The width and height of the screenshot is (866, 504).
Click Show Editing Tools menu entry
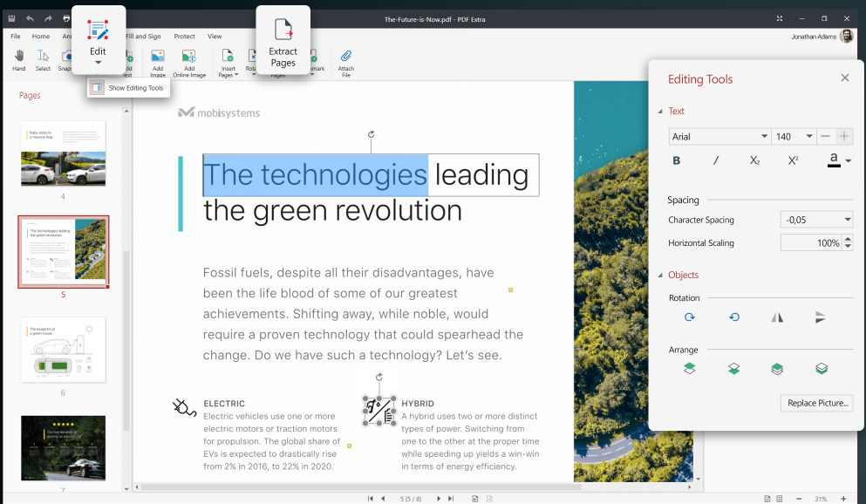(x=127, y=88)
